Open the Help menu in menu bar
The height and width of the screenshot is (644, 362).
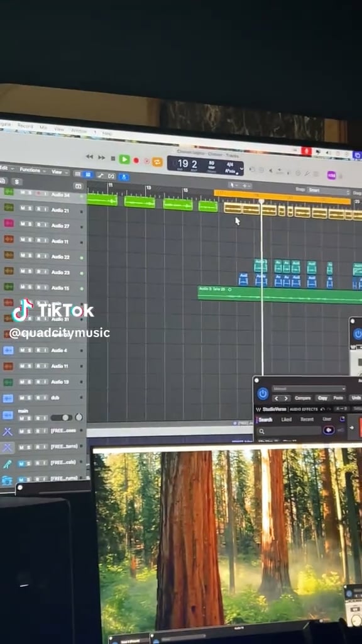(107, 133)
